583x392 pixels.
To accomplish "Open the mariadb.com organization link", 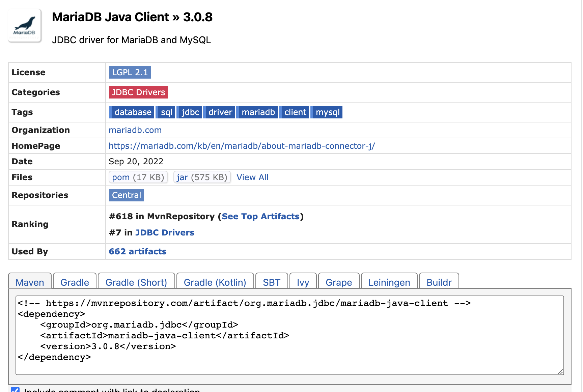I will point(135,130).
